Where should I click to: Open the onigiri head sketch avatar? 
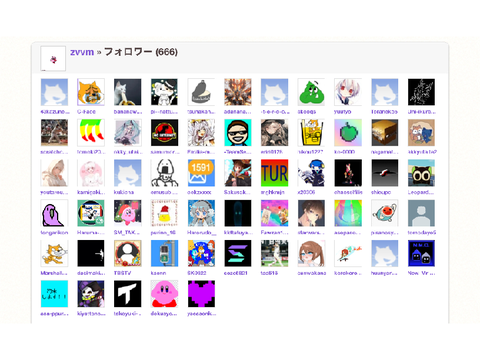(164, 173)
